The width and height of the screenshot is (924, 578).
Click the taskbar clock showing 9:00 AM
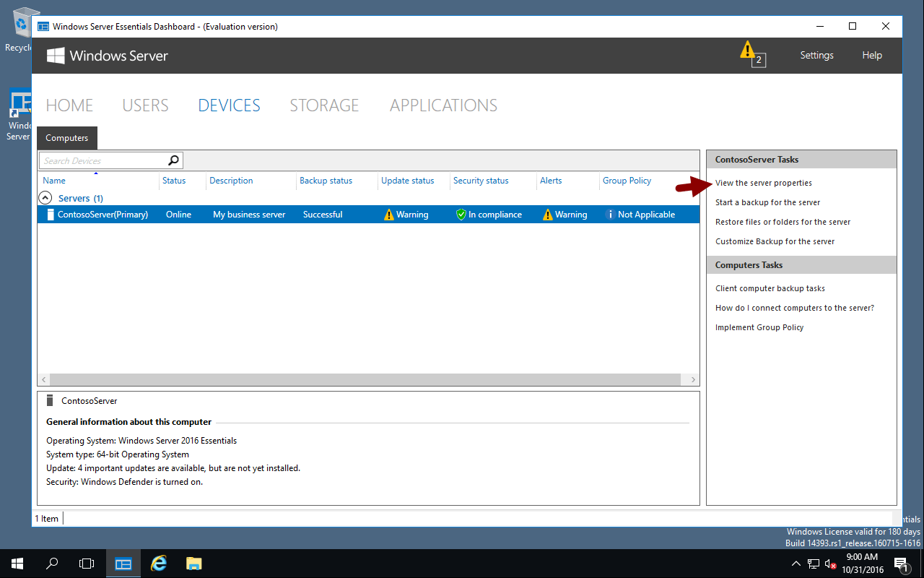[862, 564]
